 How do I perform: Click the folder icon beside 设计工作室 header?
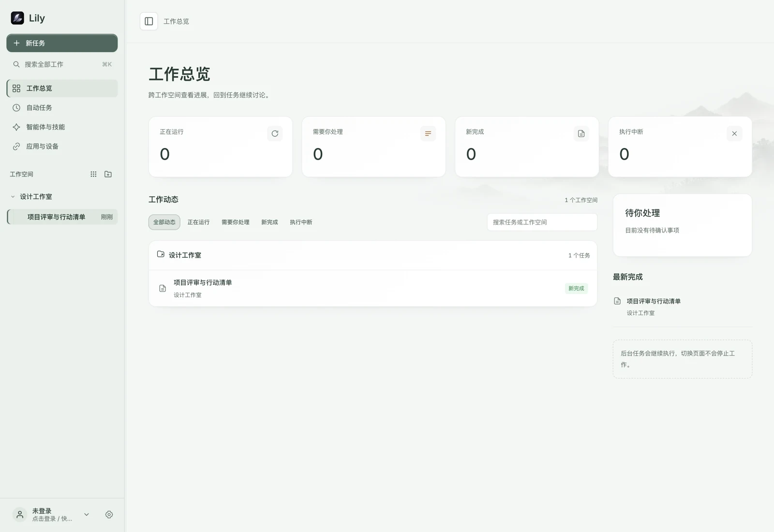[161, 254]
